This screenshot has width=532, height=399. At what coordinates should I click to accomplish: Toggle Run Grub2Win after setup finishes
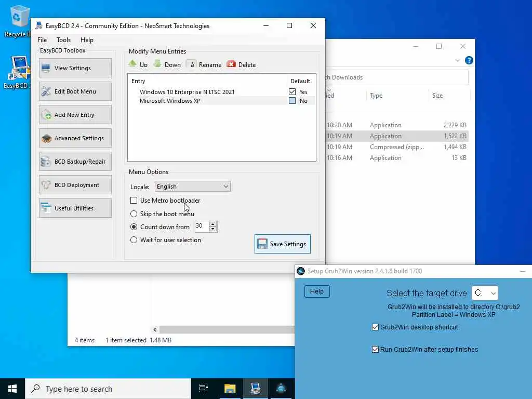(x=375, y=350)
